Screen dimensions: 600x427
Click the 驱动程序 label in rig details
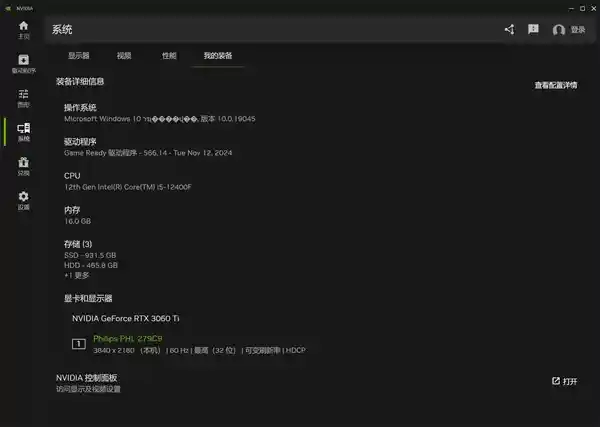tap(80, 142)
